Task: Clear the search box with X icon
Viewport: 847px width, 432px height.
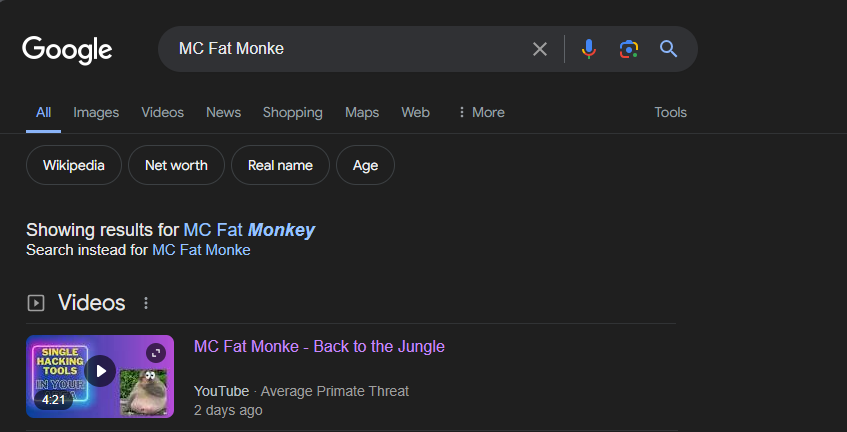Action: pyautogui.click(x=540, y=49)
